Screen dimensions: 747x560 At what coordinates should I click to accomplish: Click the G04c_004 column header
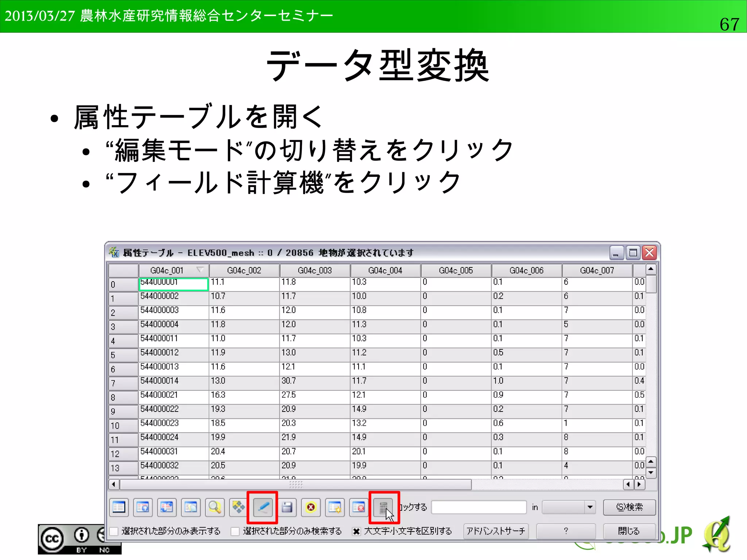(385, 270)
